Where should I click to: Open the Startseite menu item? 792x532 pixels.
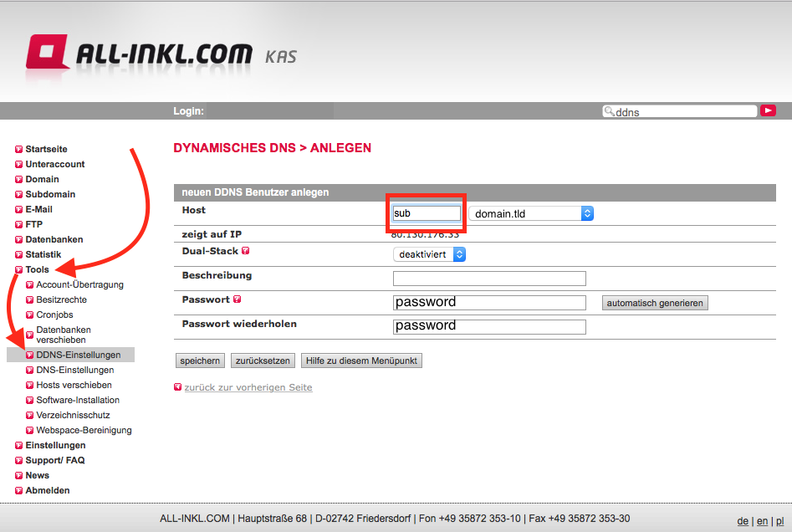pos(47,149)
